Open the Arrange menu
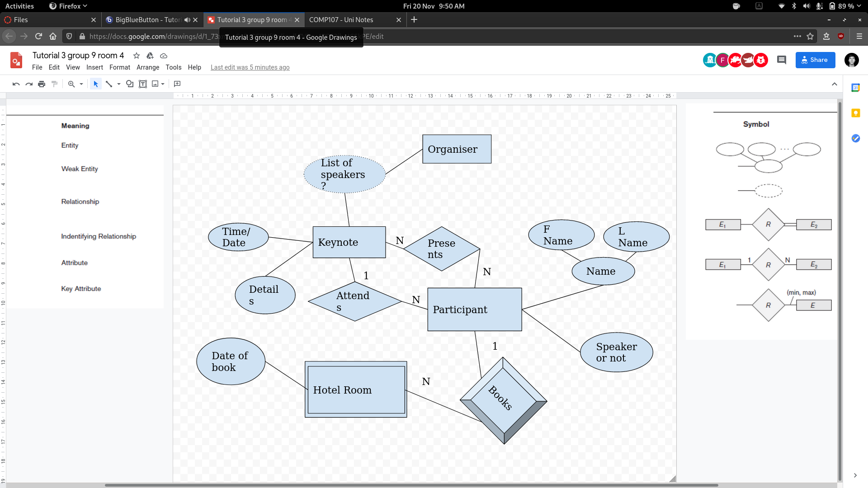 tap(147, 67)
